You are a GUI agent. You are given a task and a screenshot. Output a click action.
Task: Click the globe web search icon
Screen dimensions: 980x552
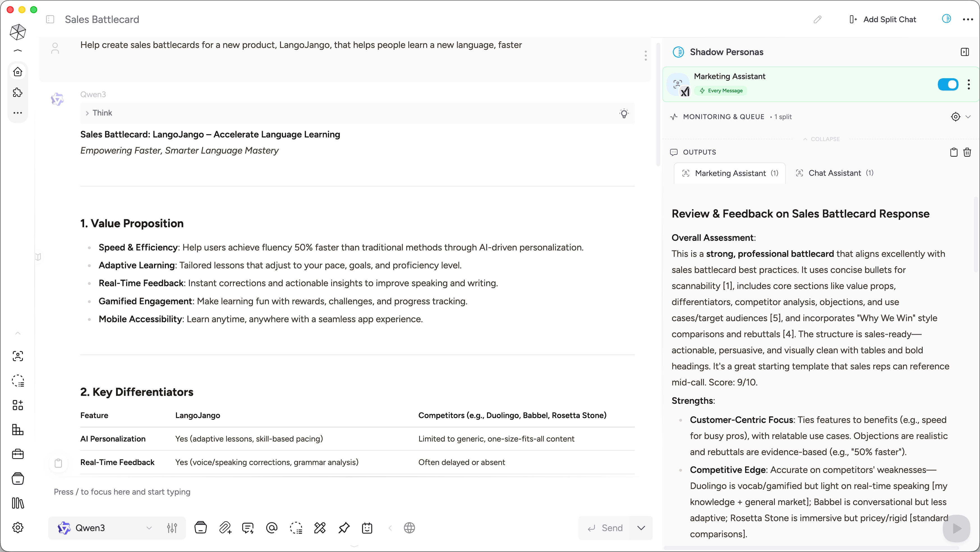point(409,528)
